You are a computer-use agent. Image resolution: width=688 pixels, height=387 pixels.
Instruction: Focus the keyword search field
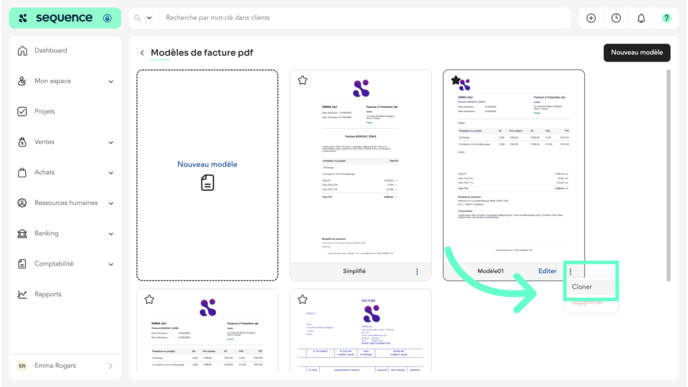(364, 18)
